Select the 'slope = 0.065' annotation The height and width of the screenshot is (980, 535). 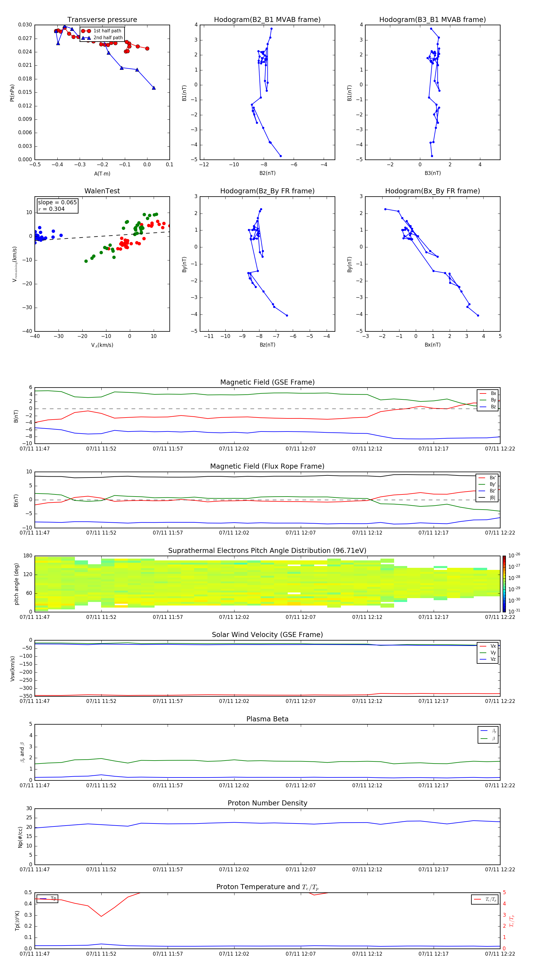tap(57, 203)
